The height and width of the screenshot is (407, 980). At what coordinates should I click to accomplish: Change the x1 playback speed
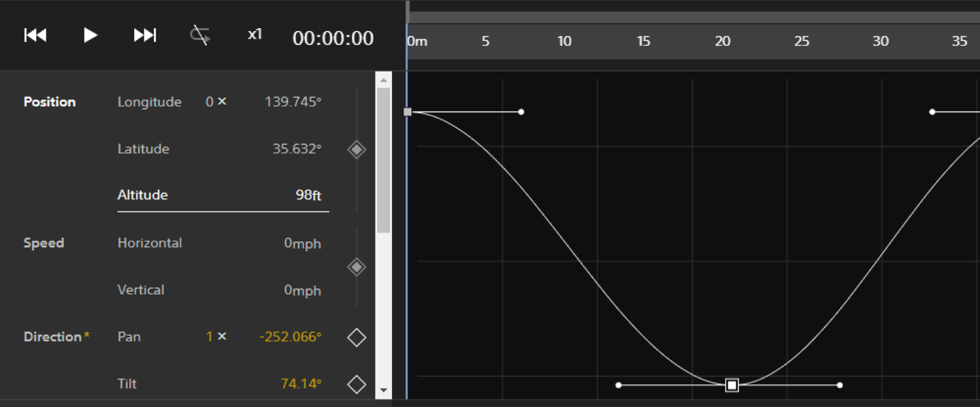(x=255, y=34)
